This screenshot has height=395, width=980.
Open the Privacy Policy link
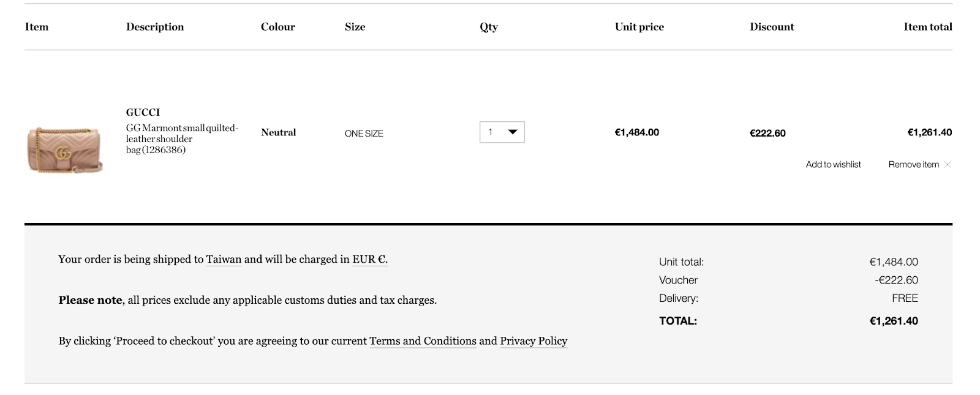point(533,341)
